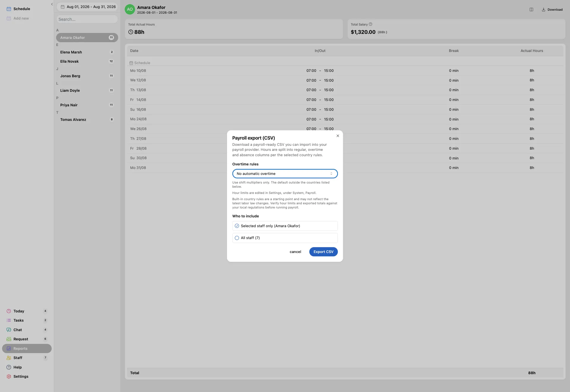The height and width of the screenshot is (392, 570).
Task: Select Elena Marsh in staff list
Action: point(87,52)
